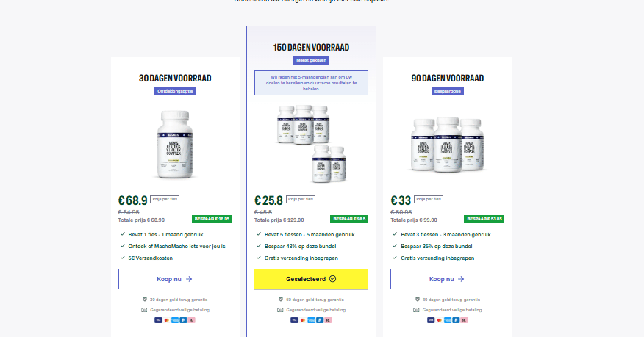Click the arrow icon in the left Koop nu button
This screenshot has height=337, width=644.
189,279
